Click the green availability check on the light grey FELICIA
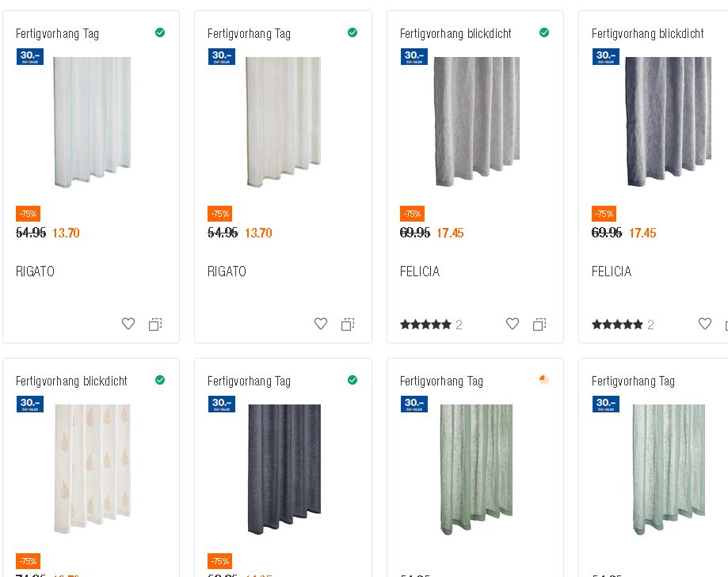This screenshot has width=728, height=577. pyautogui.click(x=544, y=32)
